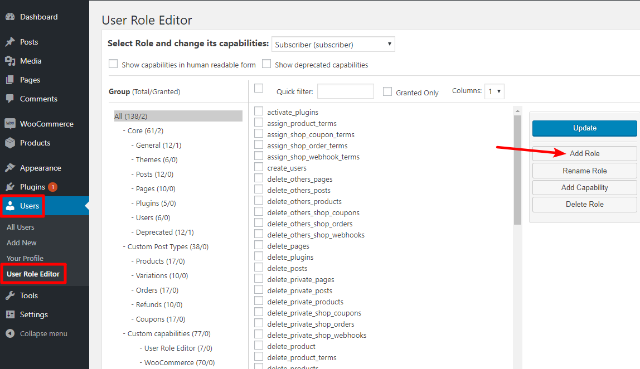Enable the Granted Only checkbox
Image resolution: width=640 pixels, height=369 pixels.
pyautogui.click(x=387, y=92)
